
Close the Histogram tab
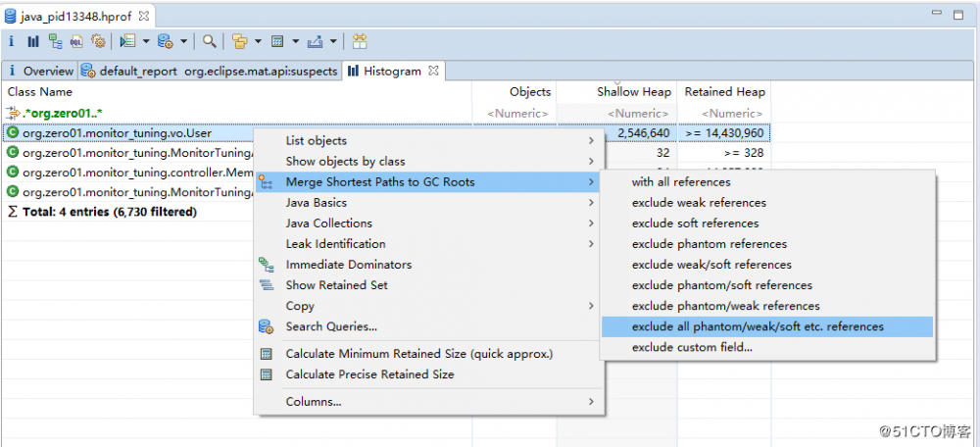(432, 70)
